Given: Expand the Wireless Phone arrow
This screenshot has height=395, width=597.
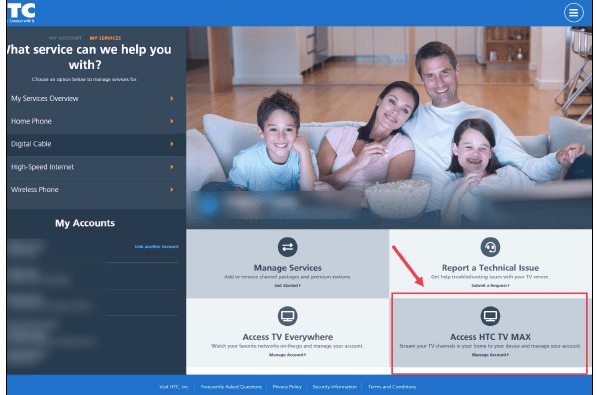Looking at the screenshot, I should [x=172, y=190].
